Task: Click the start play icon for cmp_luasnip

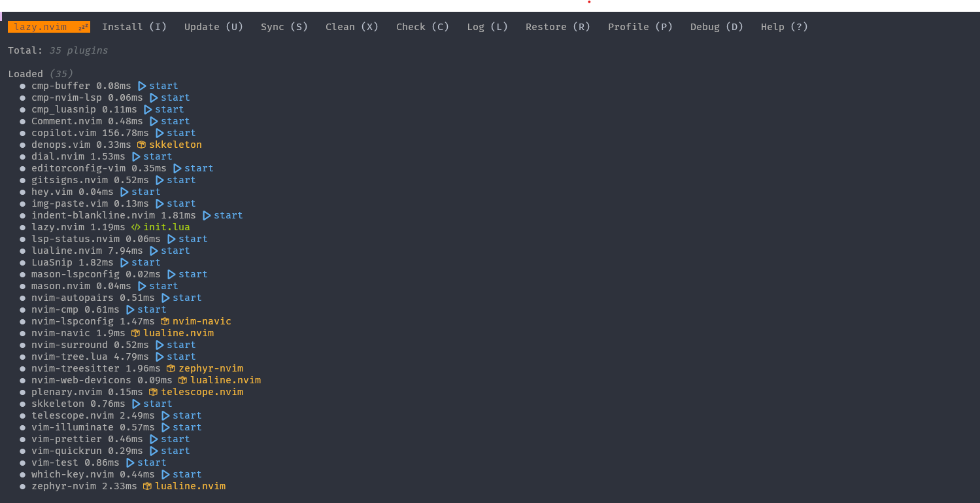Action: (x=148, y=109)
